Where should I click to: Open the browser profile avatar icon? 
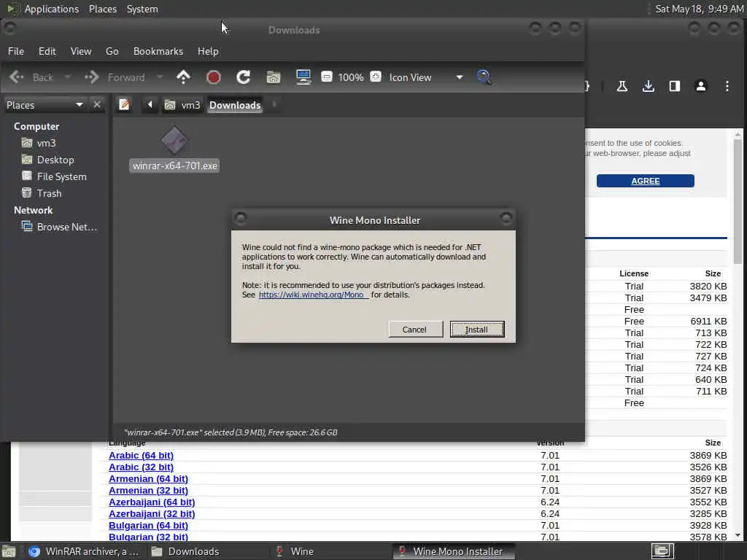tap(701, 86)
